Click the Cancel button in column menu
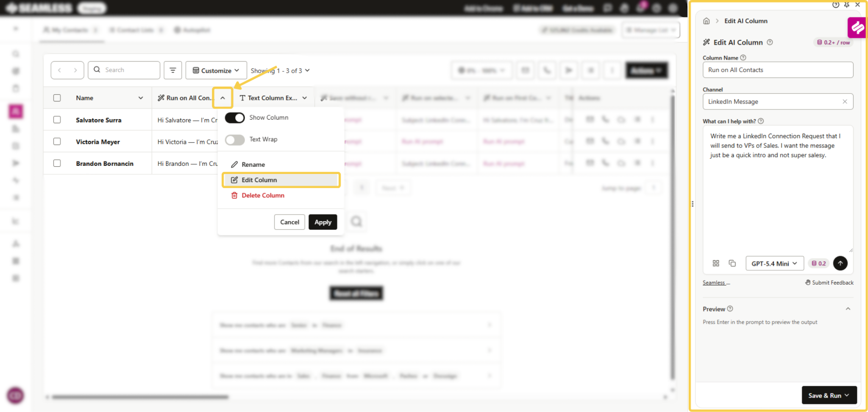The image size is (868, 412). click(289, 222)
